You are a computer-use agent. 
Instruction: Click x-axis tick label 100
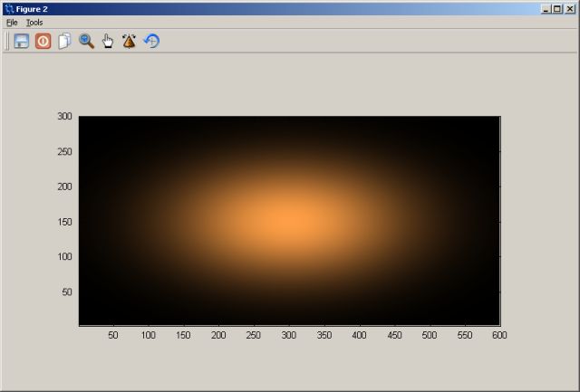pyautogui.click(x=149, y=335)
